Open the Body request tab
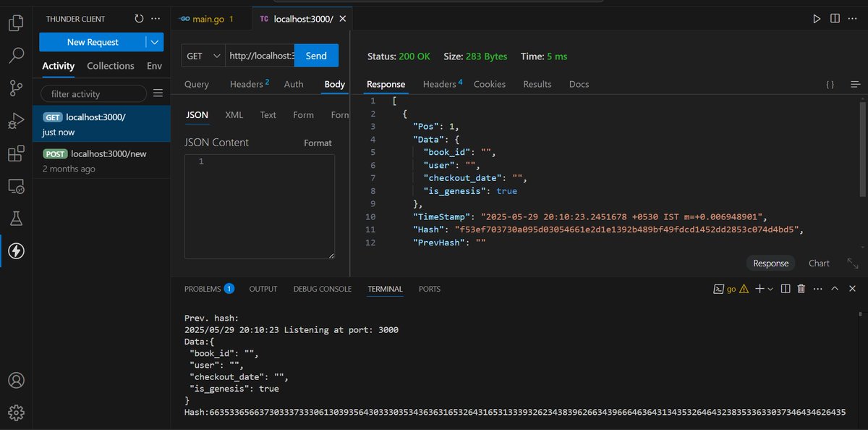 pyautogui.click(x=335, y=84)
